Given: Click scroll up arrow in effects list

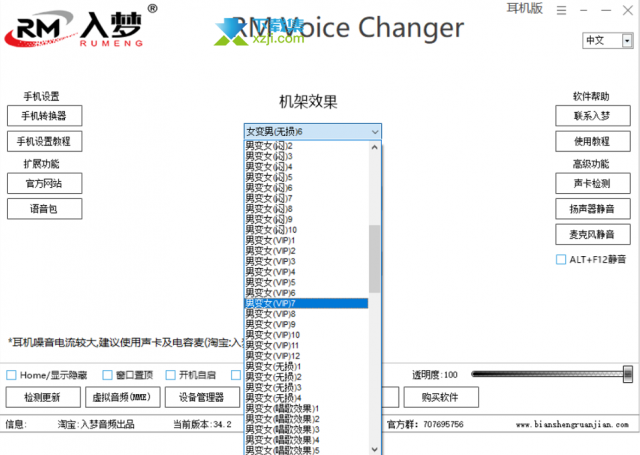Looking at the screenshot, I should pyautogui.click(x=375, y=147).
